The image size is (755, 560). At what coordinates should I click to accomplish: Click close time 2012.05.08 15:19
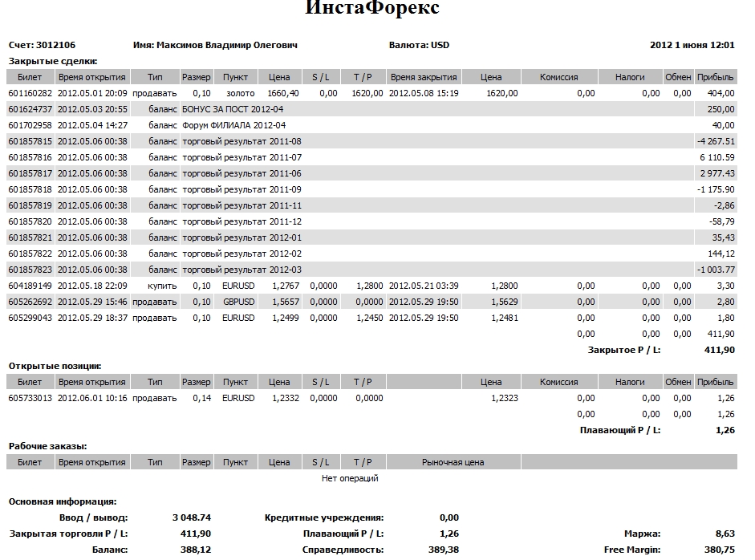[424, 93]
